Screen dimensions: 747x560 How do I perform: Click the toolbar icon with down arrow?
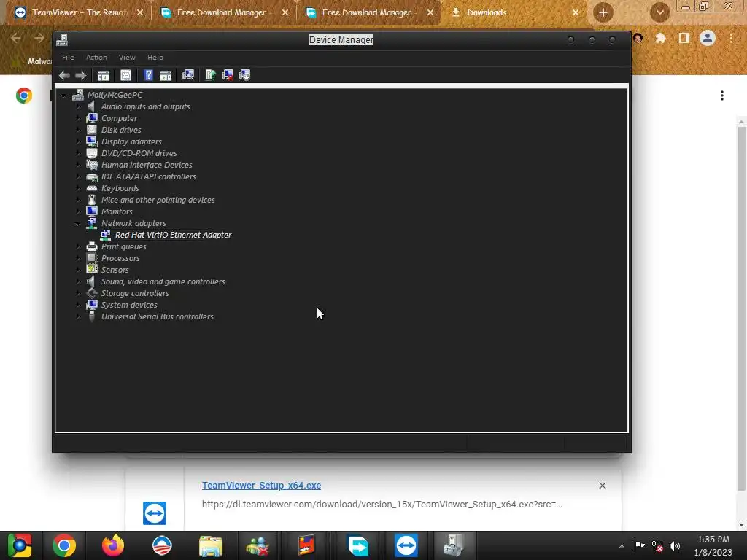pos(244,75)
